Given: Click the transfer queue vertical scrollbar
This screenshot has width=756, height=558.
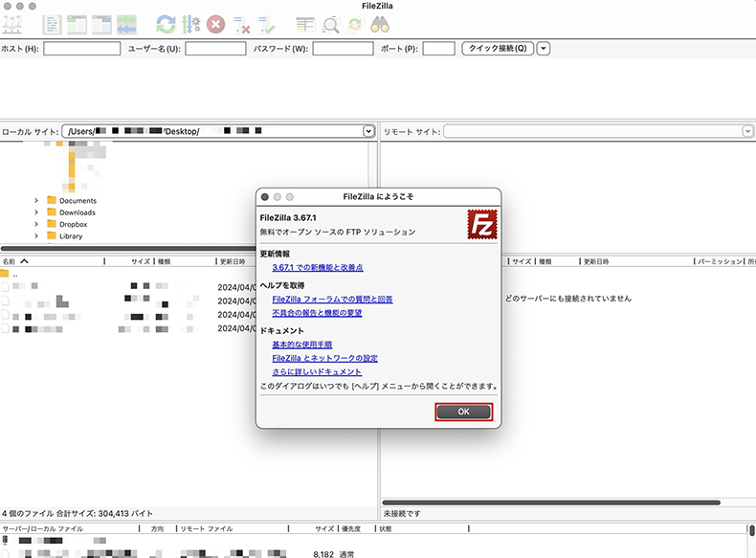Looking at the screenshot, I should coord(751,530).
